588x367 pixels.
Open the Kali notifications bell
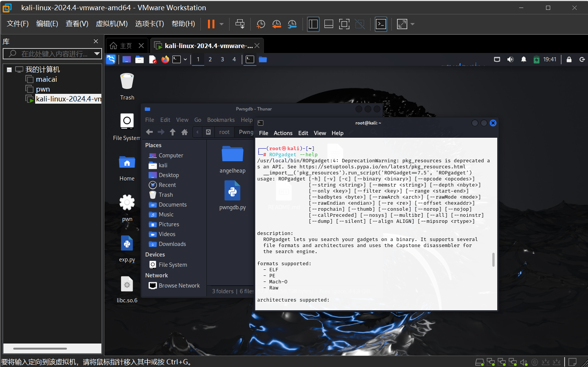[x=523, y=59]
